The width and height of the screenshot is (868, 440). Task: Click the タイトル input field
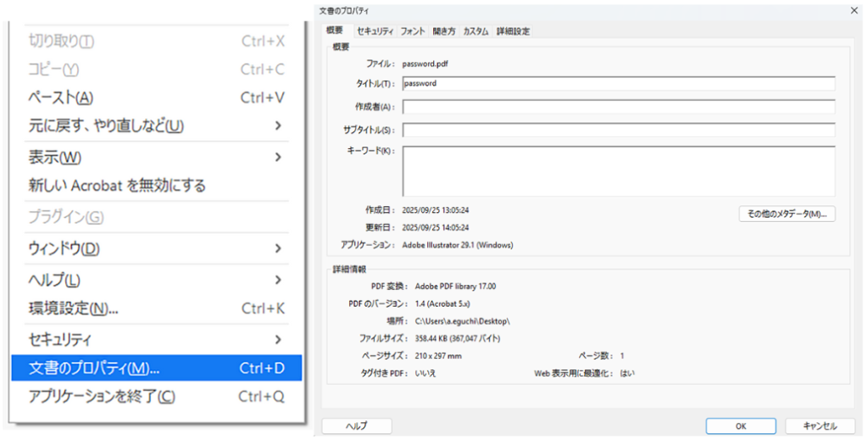pos(619,84)
